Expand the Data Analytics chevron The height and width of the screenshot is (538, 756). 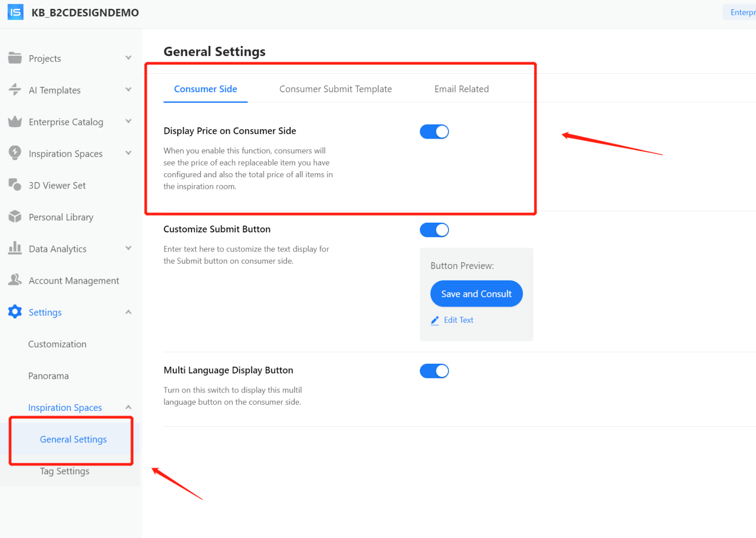pyautogui.click(x=128, y=248)
